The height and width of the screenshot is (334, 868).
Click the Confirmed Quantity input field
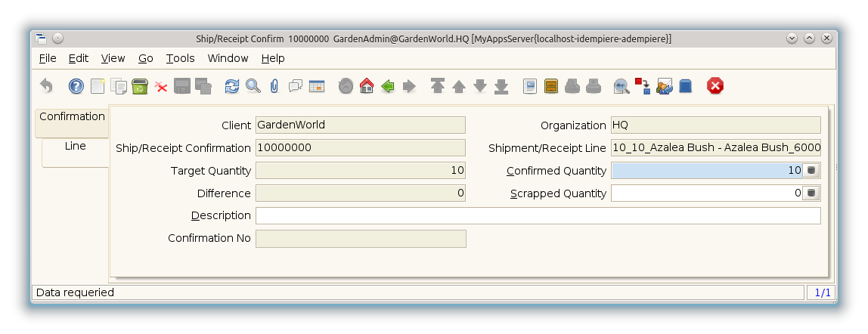pyautogui.click(x=706, y=171)
